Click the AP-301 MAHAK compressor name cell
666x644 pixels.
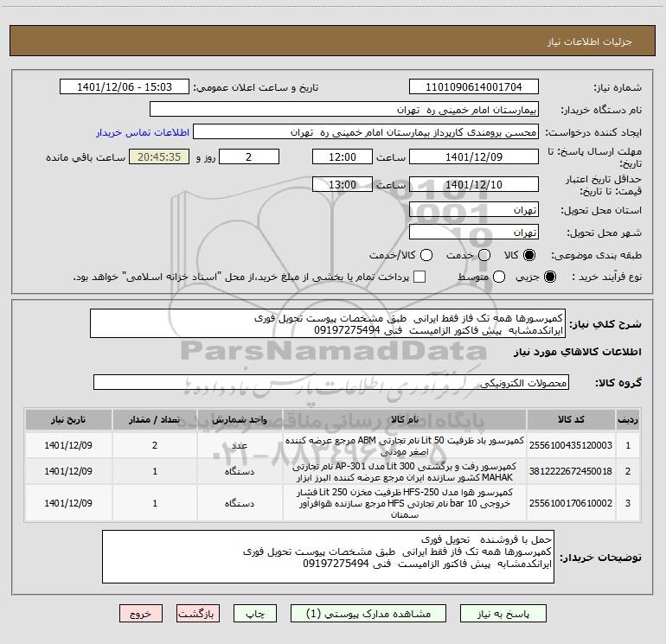405,472
